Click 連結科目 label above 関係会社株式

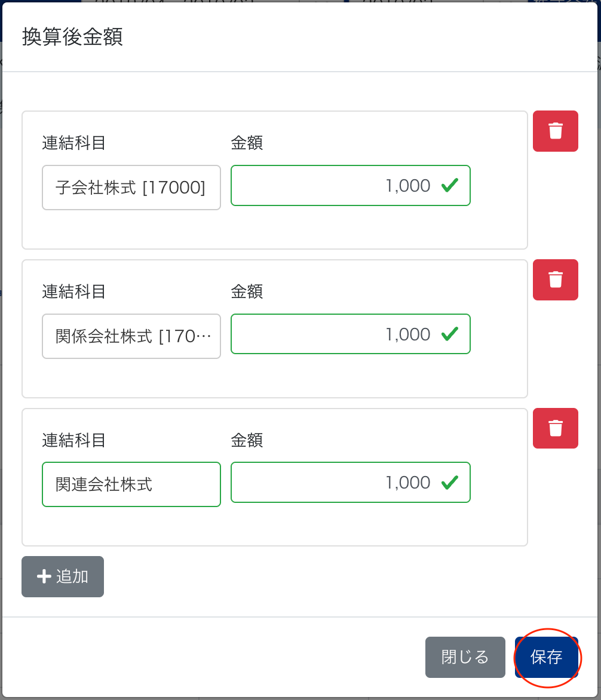coord(73,291)
